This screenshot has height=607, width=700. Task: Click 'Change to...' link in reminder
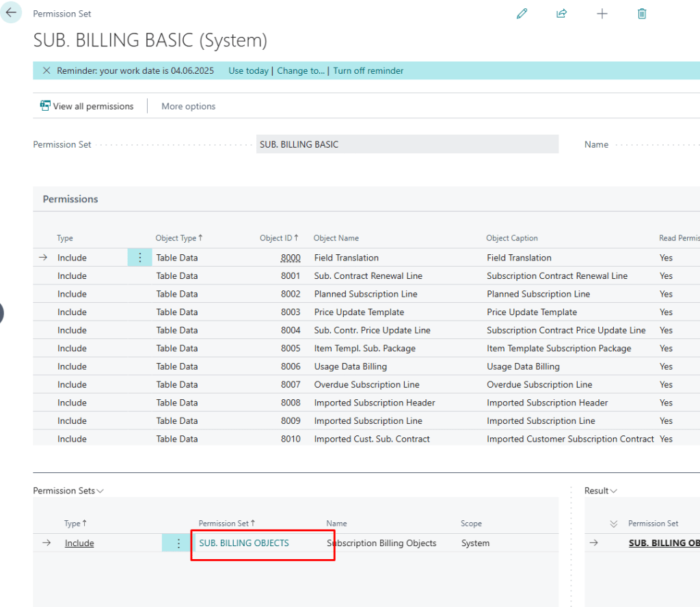click(301, 70)
